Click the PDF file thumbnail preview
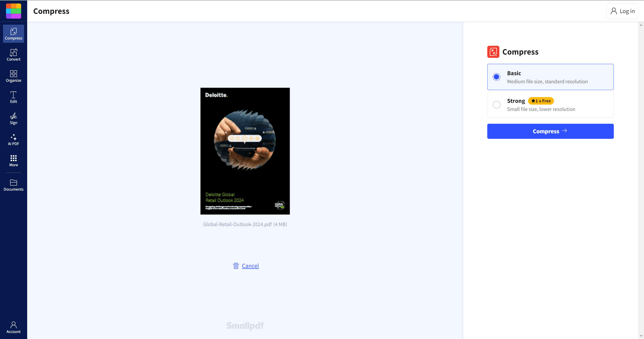This screenshot has width=644, height=339. pyautogui.click(x=245, y=151)
